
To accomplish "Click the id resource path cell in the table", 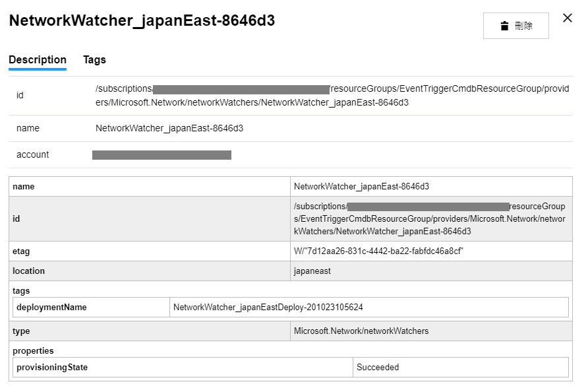I will click(431, 219).
